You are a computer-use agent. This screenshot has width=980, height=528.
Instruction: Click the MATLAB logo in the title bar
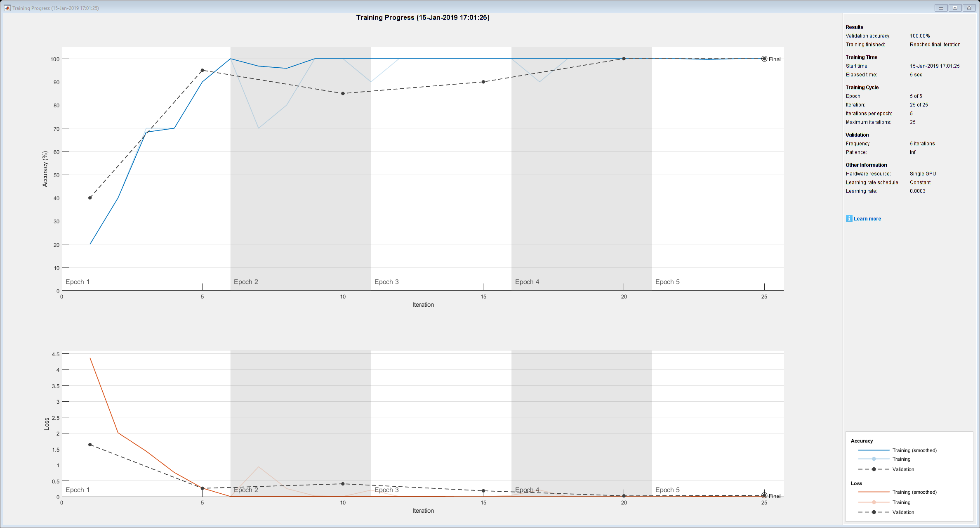point(7,8)
